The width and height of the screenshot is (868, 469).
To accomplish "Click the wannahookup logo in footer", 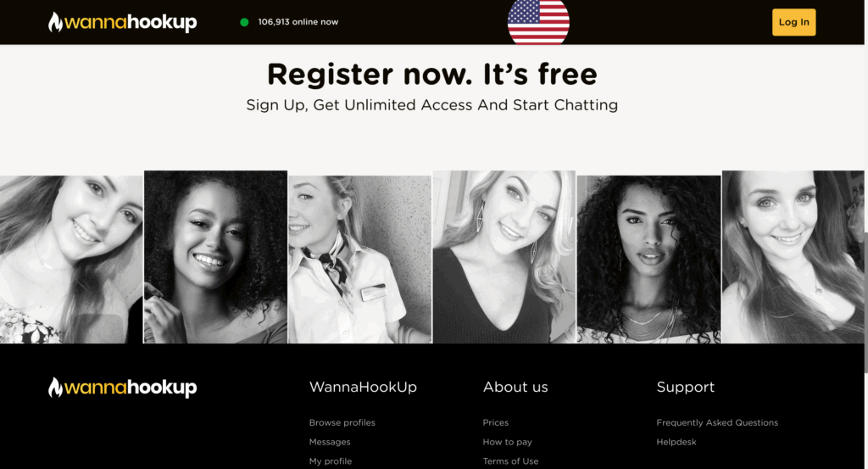I will [x=122, y=387].
